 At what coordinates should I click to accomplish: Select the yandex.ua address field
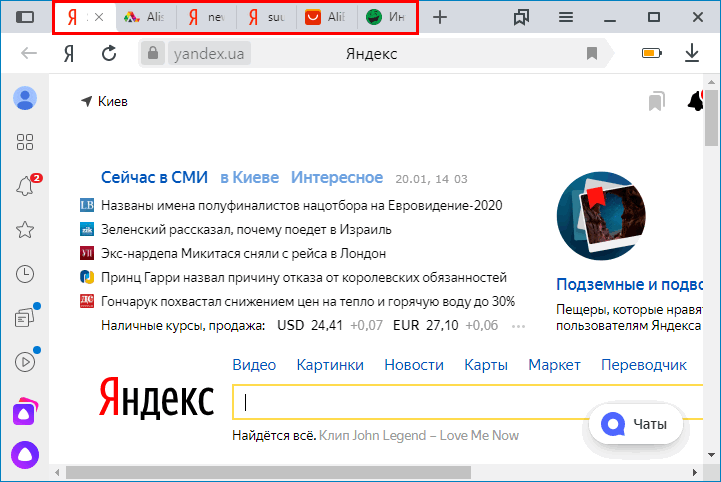tap(209, 53)
